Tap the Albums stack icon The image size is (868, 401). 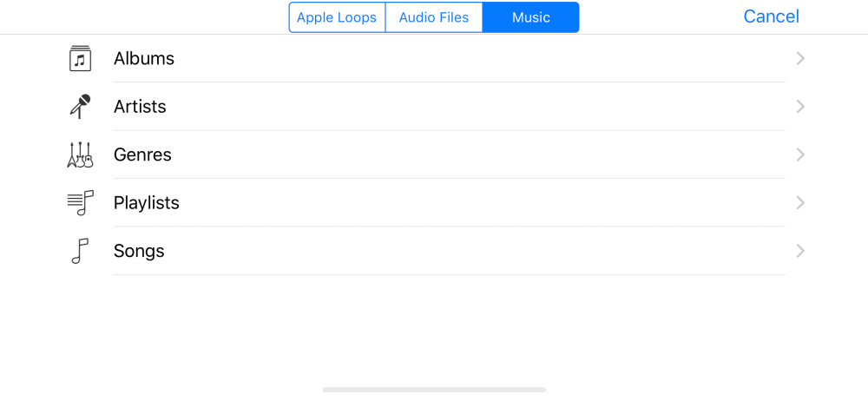click(80, 58)
